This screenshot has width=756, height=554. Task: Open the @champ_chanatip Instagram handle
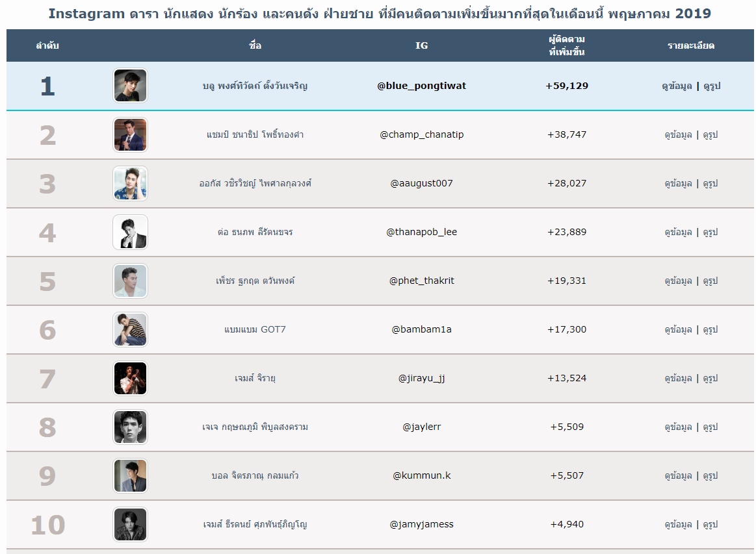[x=421, y=134]
